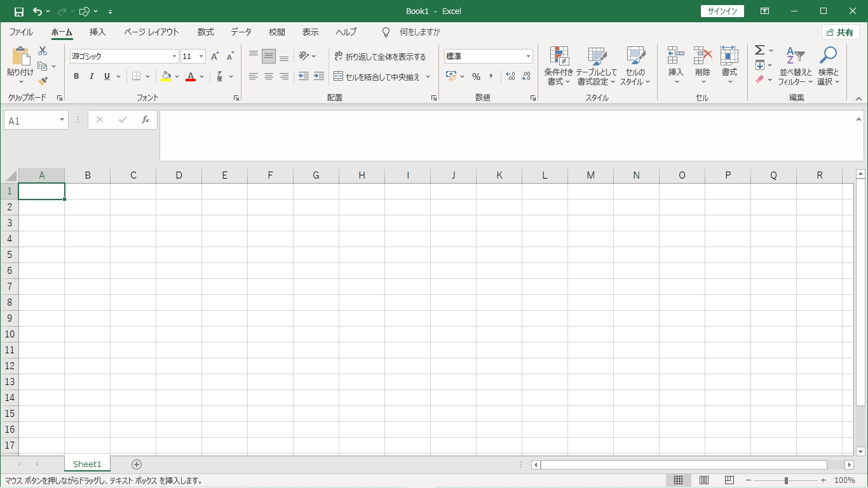The image size is (868, 488).
Task: Click the サインイン button
Action: point(722,11)
